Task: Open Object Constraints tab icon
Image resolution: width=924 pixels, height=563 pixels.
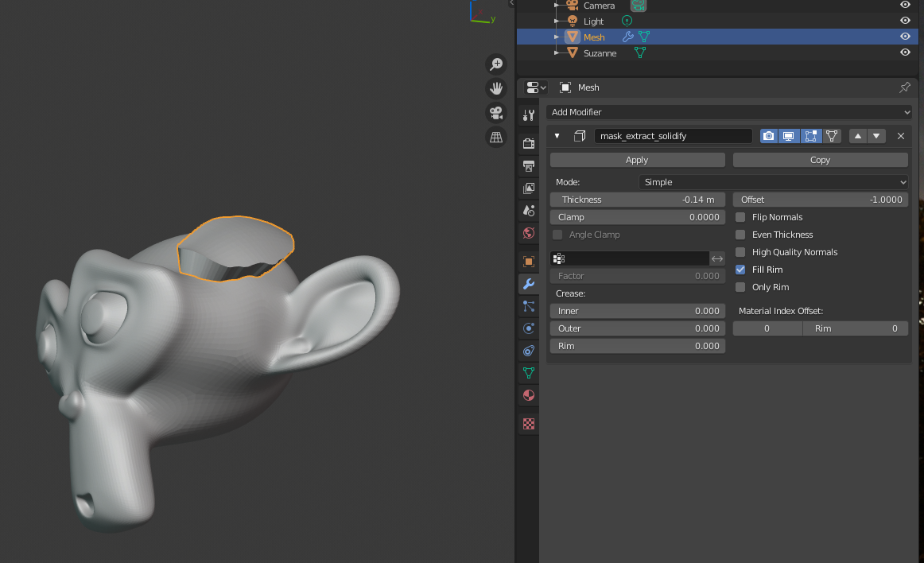Action: 529,351
